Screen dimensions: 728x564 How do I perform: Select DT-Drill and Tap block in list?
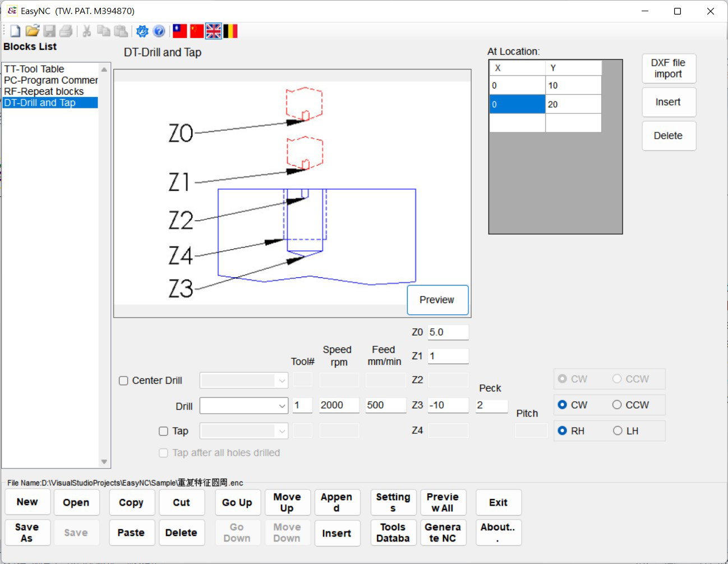pos(50,103)
